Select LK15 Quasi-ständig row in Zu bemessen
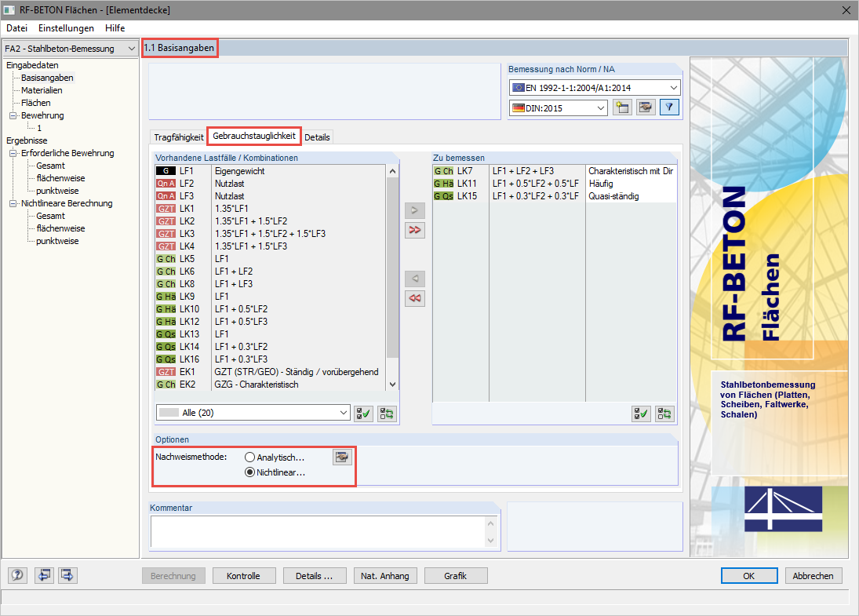The height and width of the screenshot is (616, 859). (555, 196)
